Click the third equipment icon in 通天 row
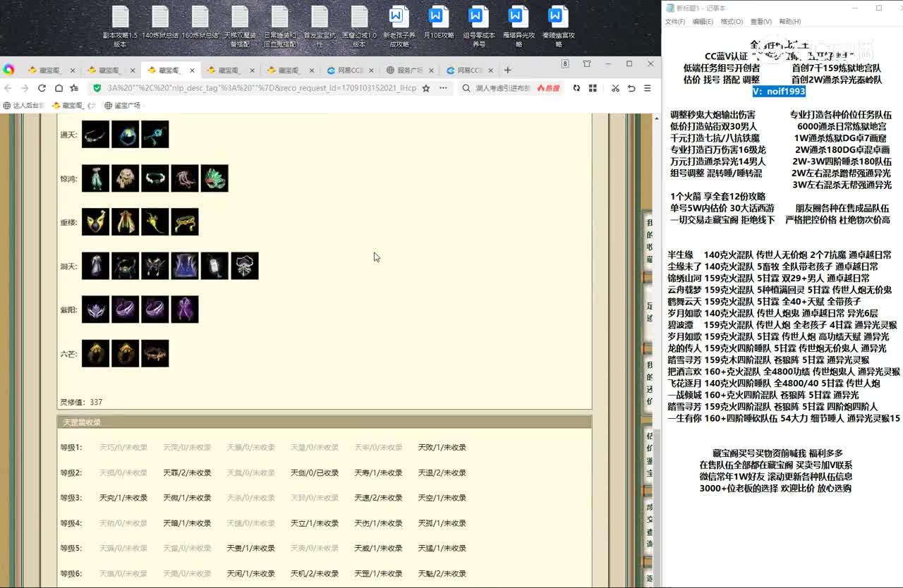This screenshot has height=588, width=903. (154, 134)
